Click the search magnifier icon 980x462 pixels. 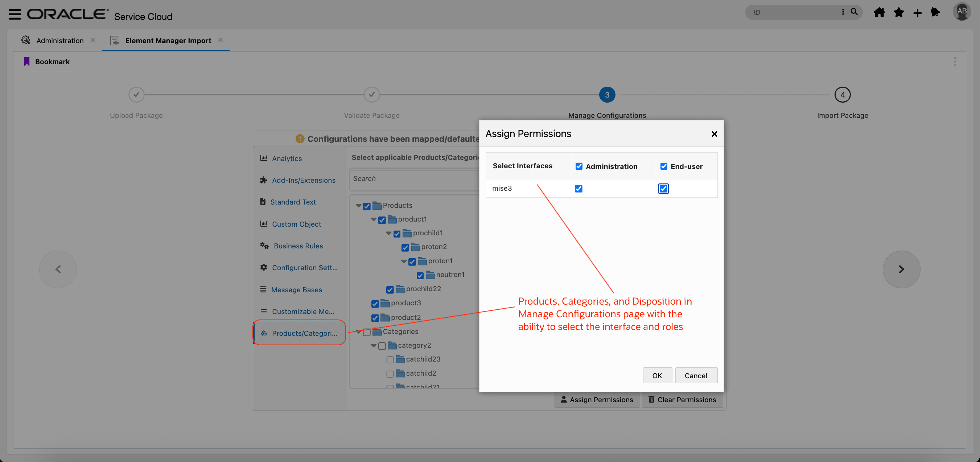(854, 12)
